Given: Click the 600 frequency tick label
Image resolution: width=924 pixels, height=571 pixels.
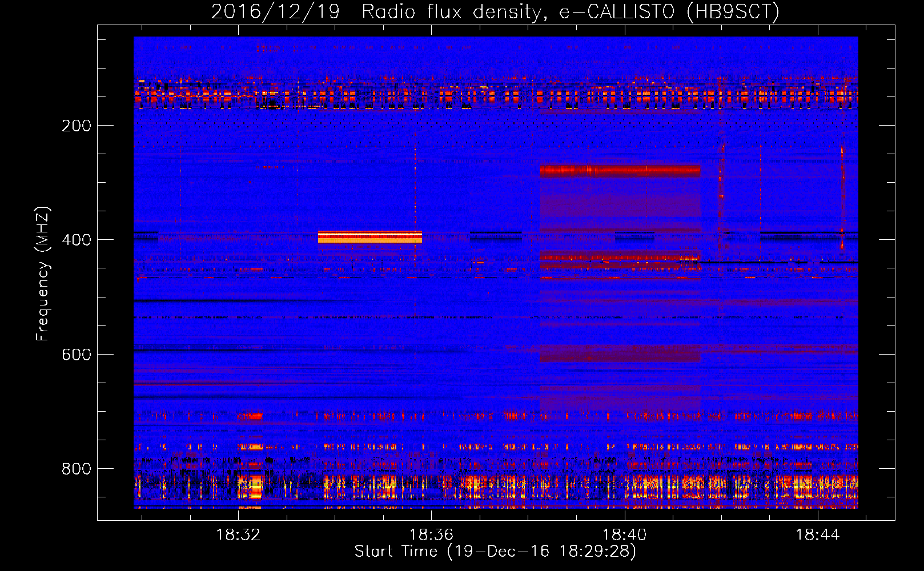Looking at the screenshot, I should pyautogui.click(x=77, y=355).
